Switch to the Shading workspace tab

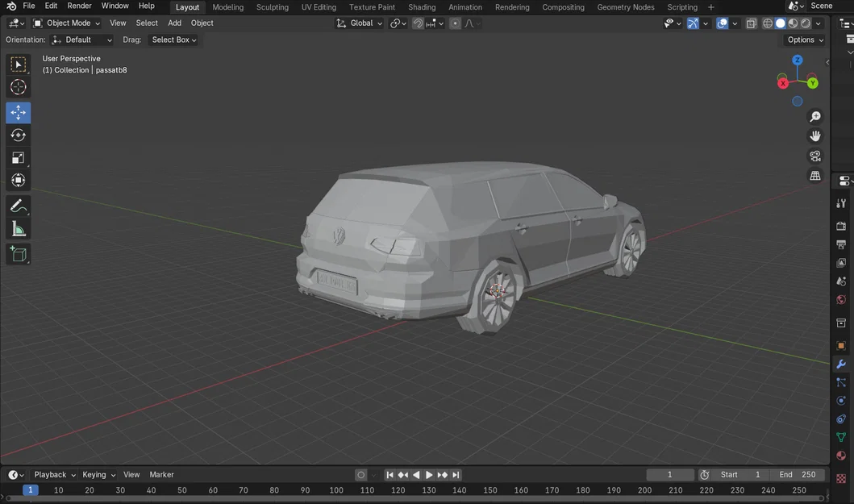(421, 6)
